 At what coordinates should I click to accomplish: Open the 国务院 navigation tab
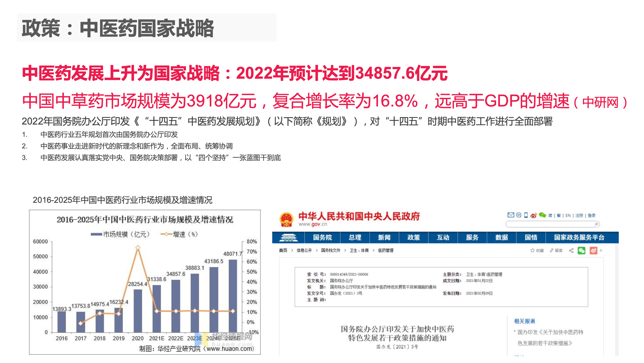click(322, 237)
